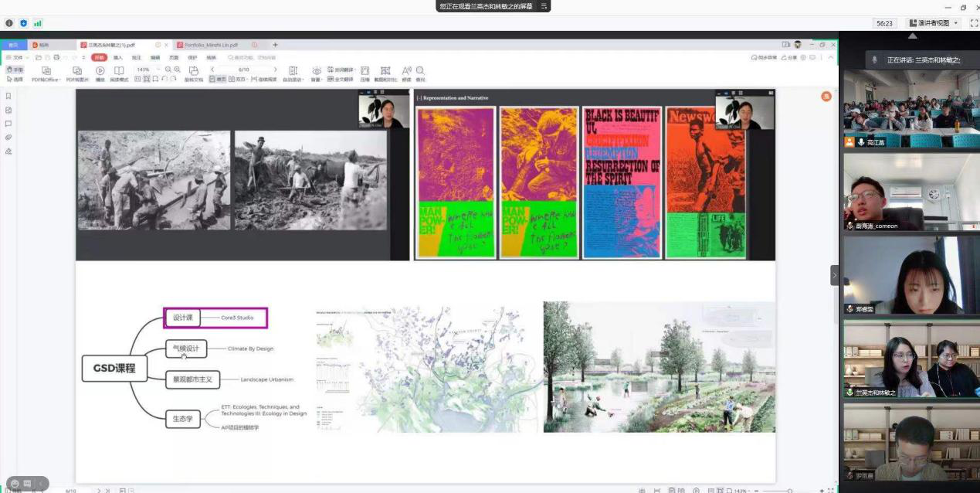980x493 pixels.
Task: Go to next page arrow
Action: coord(275,70)
